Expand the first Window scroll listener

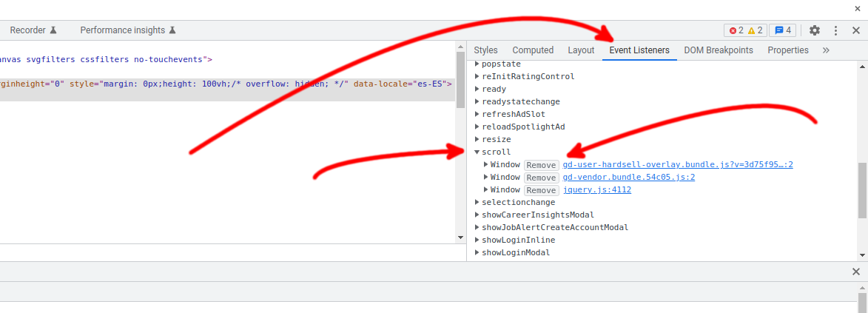(486, 164)
